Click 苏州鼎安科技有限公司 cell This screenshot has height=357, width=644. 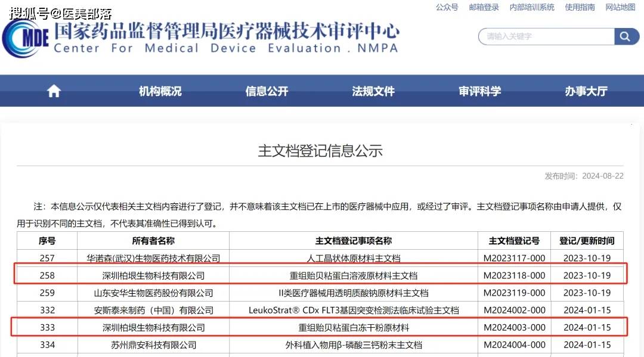point(153,344)
